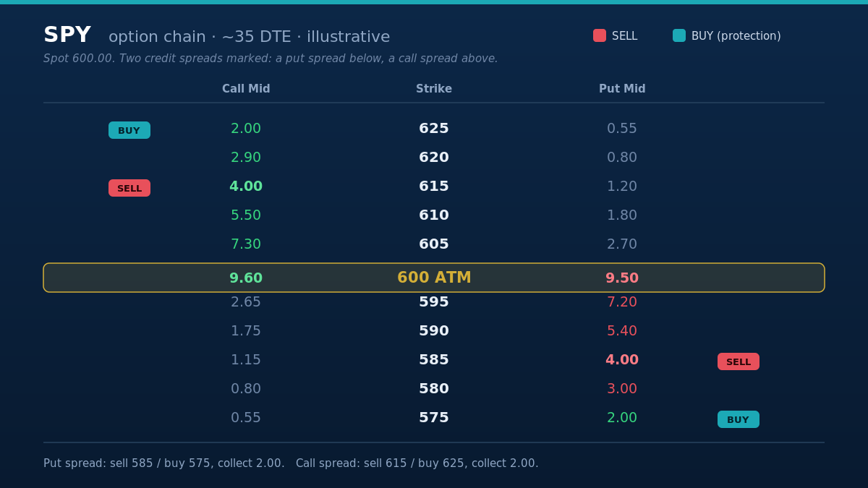Click put mid 5.40 for strike 590
The width and height of the screenshot is (868, 488).
pyautogui.click(x=622, y=331)
